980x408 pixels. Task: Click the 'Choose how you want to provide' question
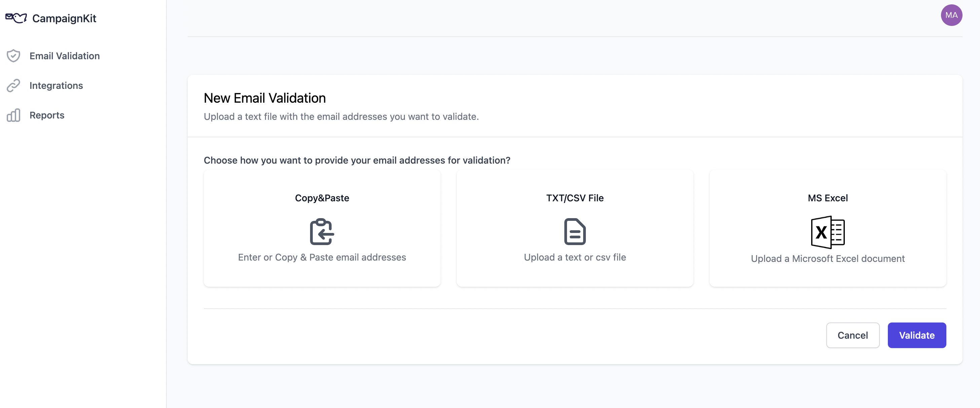point(357,160)
